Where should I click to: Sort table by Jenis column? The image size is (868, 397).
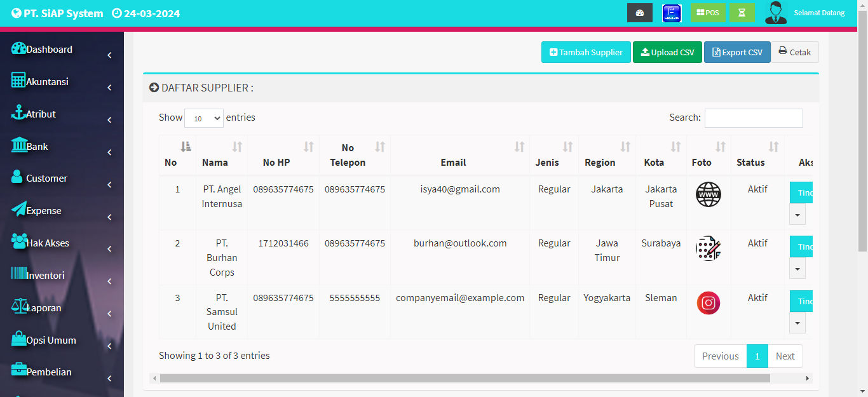(554, 155)
